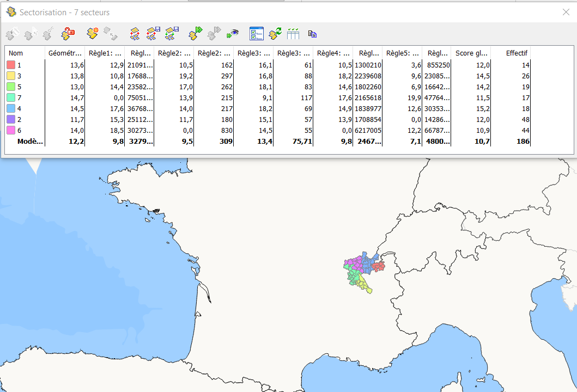Click the copy table icon
The width and height of the screenshot is (577, 392).
click(312, 34)
